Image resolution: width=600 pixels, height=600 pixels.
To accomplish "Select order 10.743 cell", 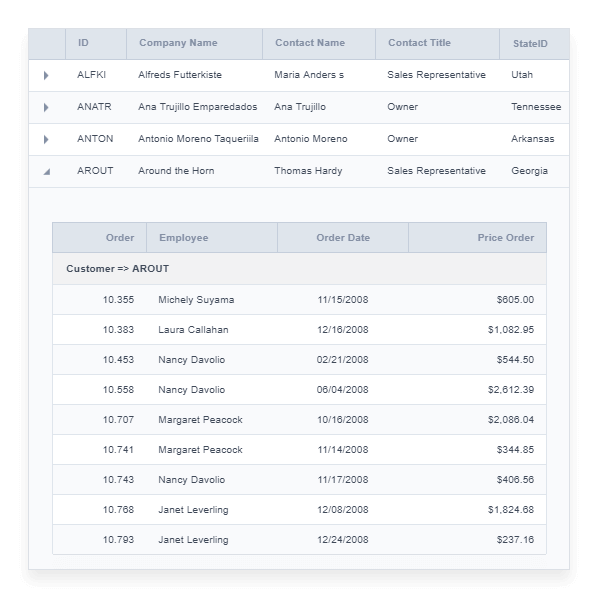I will [x=99, y=480].
